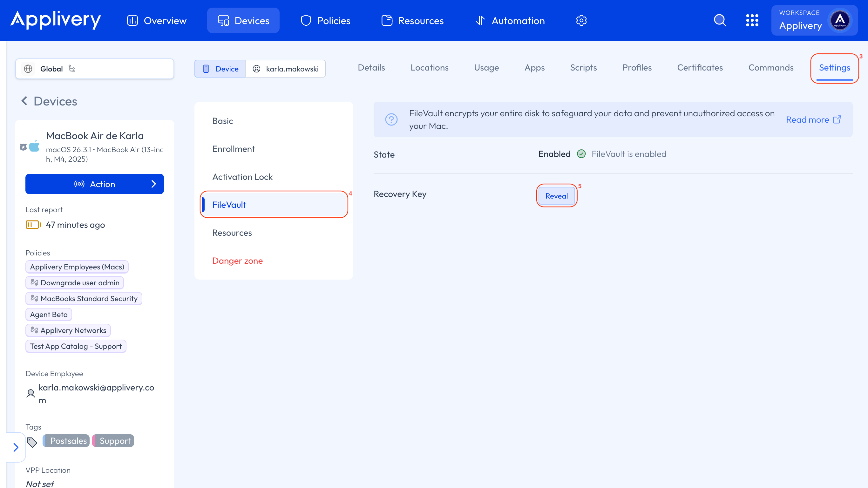Open Resources in settings sidebar
This screenshot has width=868, height=488.
click(x=274, y=233)
